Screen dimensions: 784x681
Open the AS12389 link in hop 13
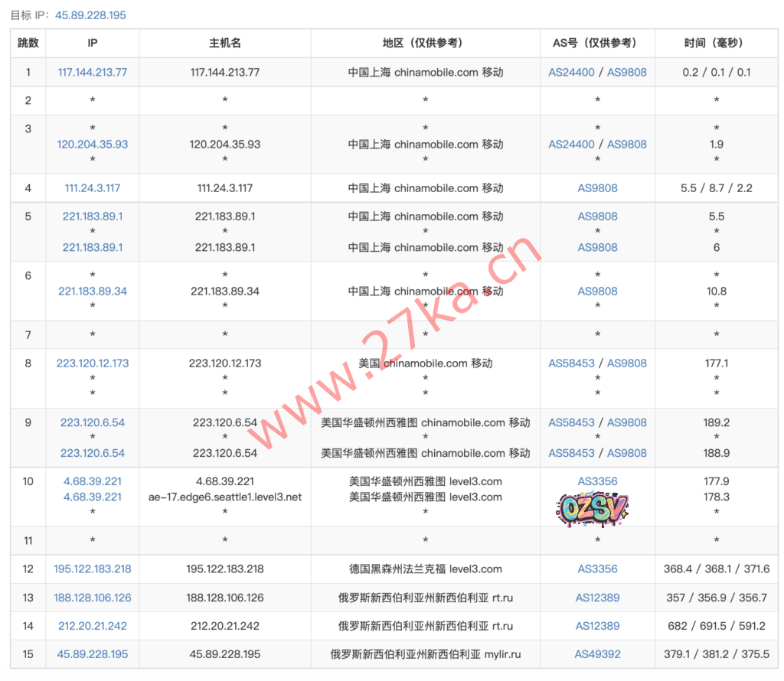coord(597,598)
